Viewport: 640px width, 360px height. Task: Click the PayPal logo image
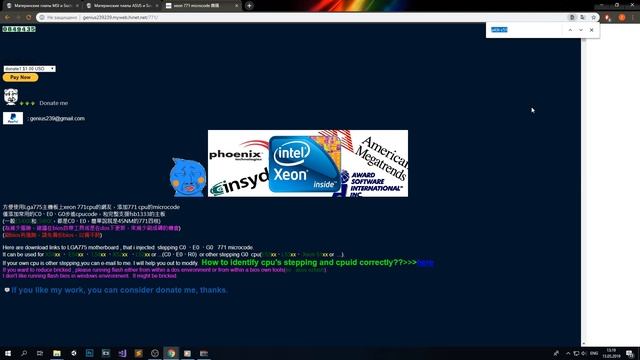(x=13, y=118)
